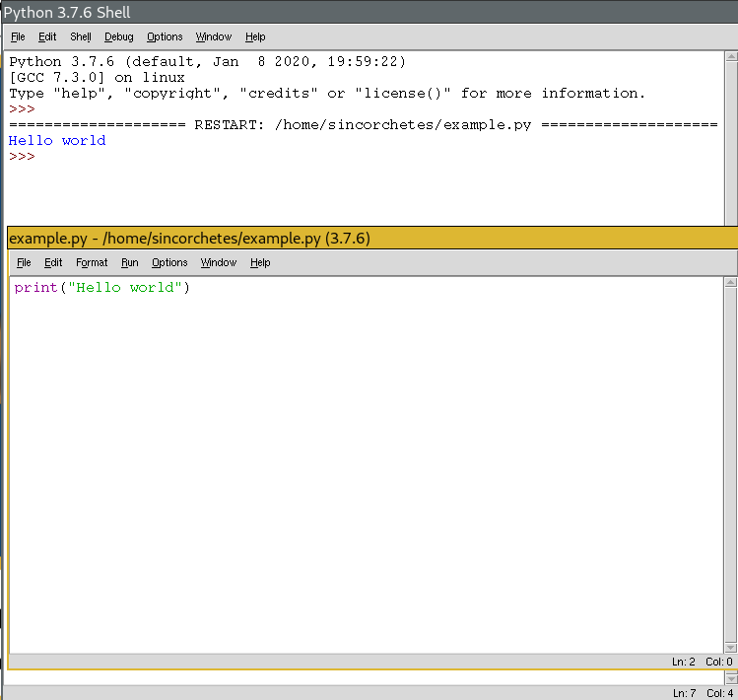Open Help menu in example.py editor window
Screen dimensions: 738x700
[x=260, y=262]
